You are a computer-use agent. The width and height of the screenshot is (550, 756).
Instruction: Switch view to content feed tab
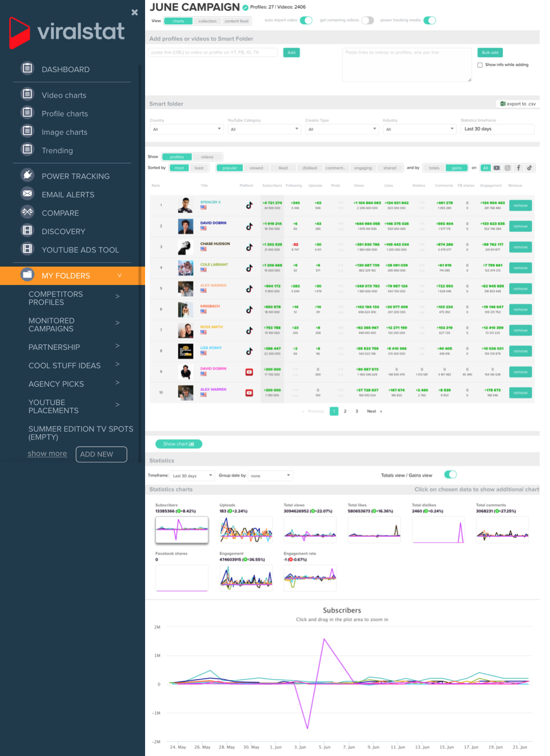237,21
